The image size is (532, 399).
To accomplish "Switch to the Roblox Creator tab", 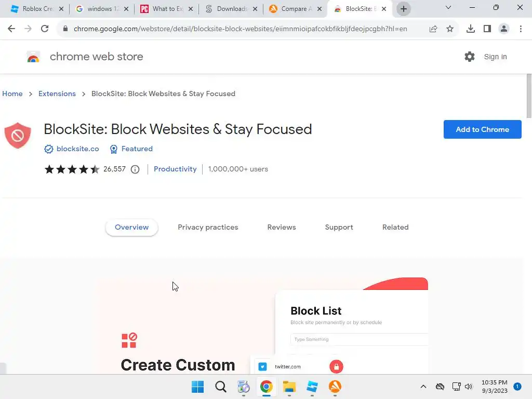I will [x=37, y=9].
